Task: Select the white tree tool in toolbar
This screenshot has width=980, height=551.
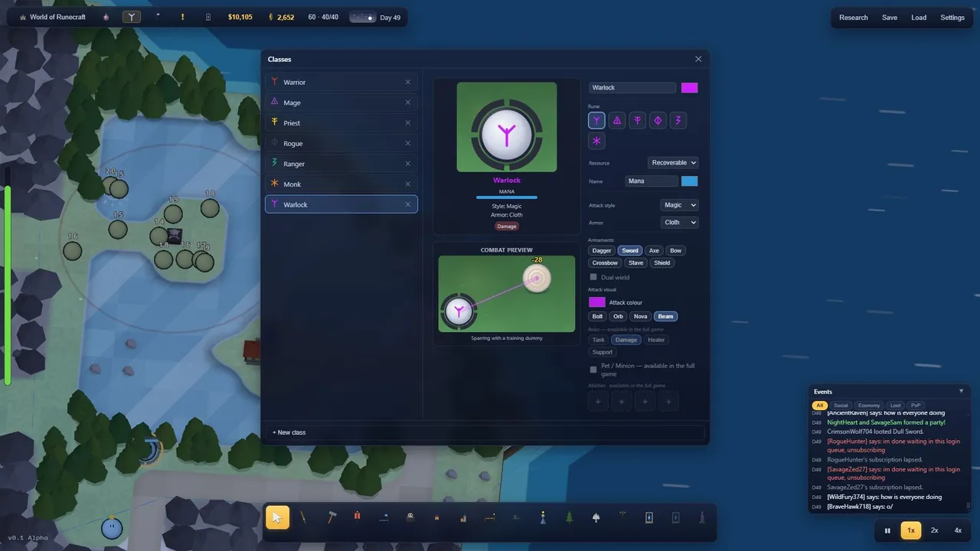Action: coord(596,517)
